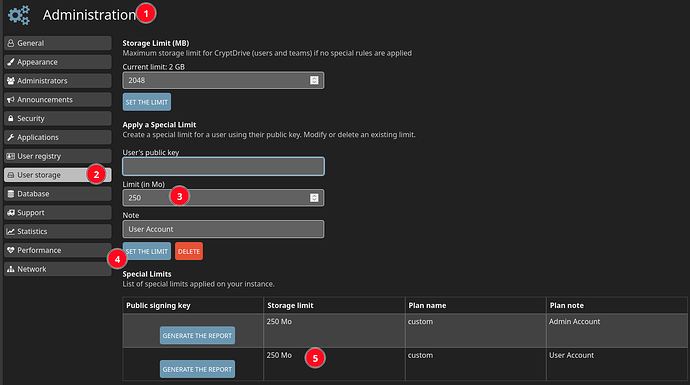690x385 pixels.
Task: Click the Note field containing User Account
Action: [x=223, y=229]
